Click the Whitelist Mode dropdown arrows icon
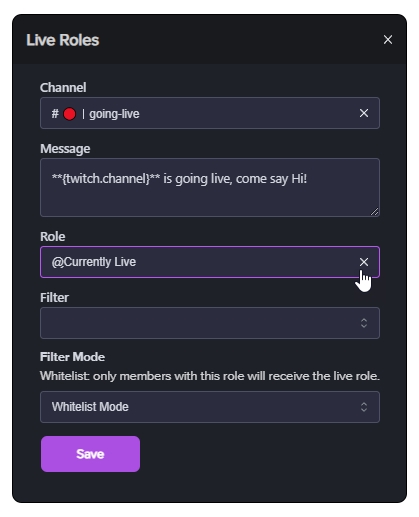This screenshot has height=517, width=419. pyautogui.click(x=364, y=407)
